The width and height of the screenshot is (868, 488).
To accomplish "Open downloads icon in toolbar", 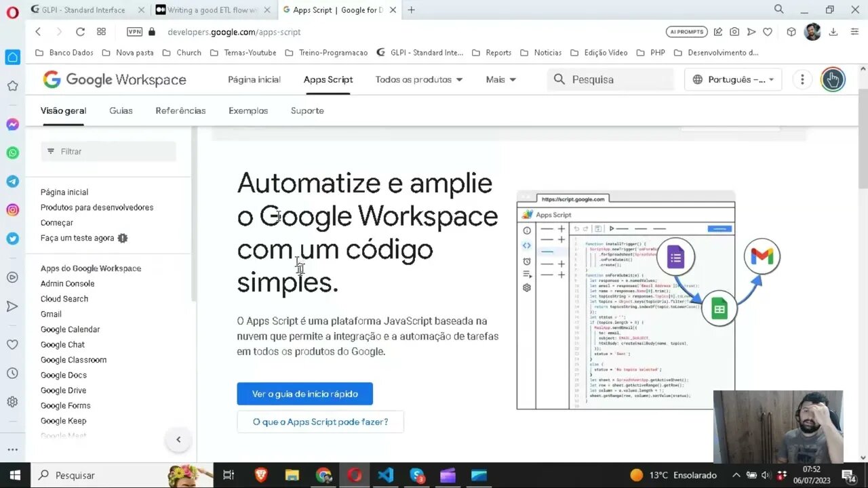I will pos(834,32).
